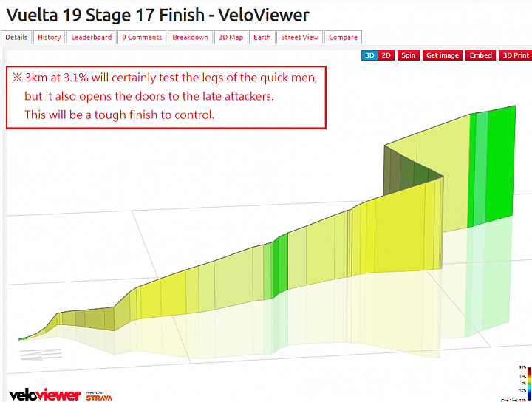Click the 3D Print button
Screen dimensions: 532x402
point(516,55)
